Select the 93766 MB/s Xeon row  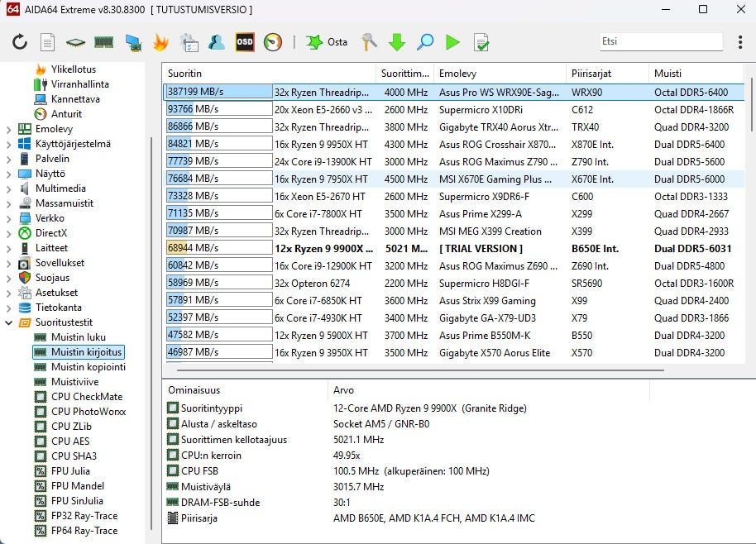click(x=453, y=110)
